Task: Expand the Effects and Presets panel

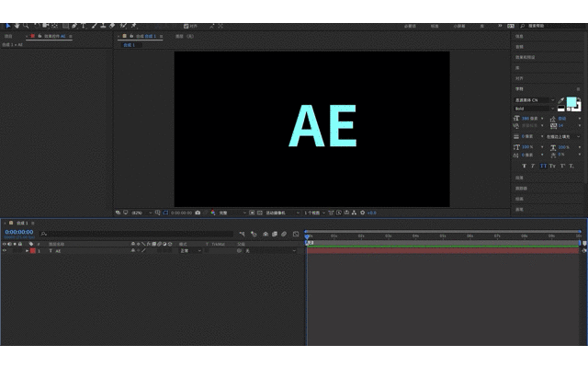Action: click(526, 57)
